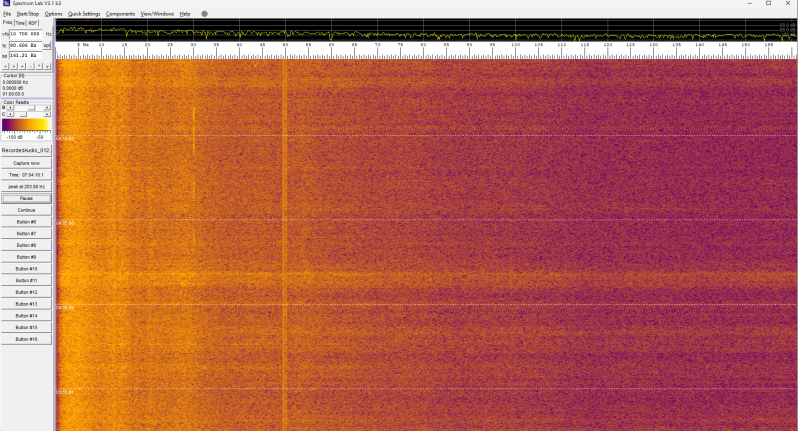Click Button #7
The image size is (798, 431).
coord(26,234)
